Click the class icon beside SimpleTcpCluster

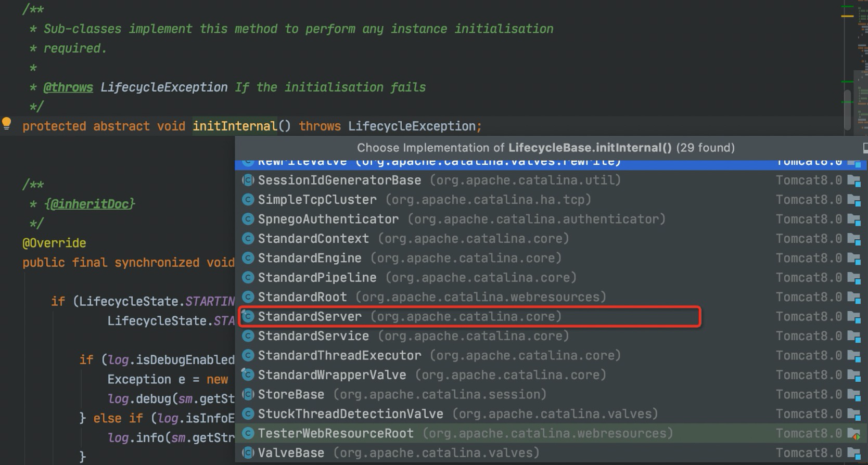tap(248, 200)
